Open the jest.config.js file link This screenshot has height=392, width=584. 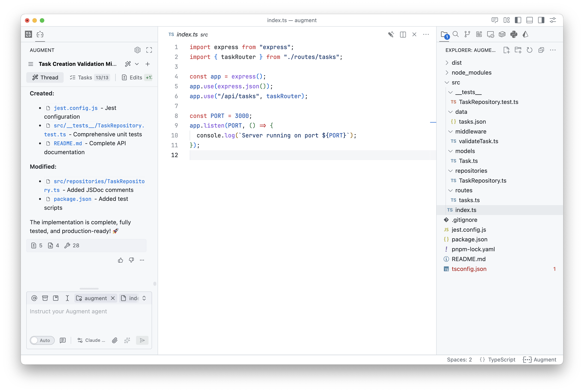coord(75,108)
